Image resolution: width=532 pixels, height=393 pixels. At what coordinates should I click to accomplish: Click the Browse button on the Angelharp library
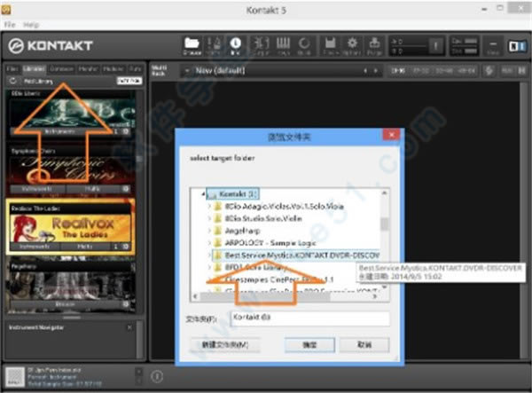tap(65, 304)
